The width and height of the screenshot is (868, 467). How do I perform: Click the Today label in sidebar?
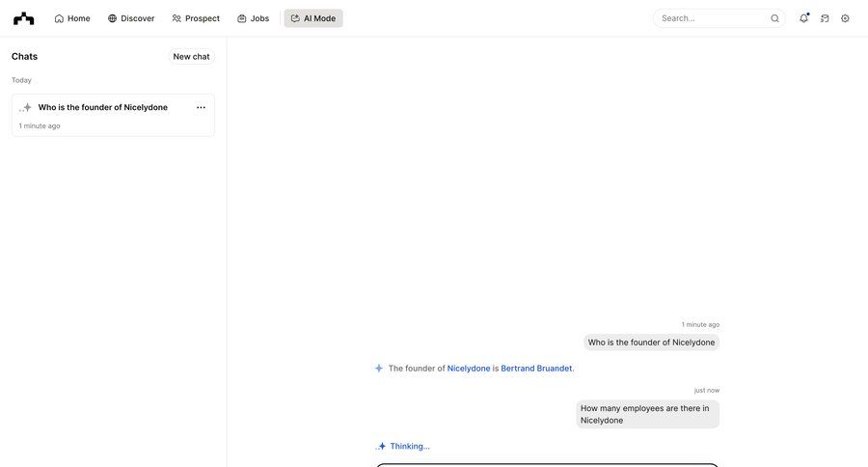point(21,80)
